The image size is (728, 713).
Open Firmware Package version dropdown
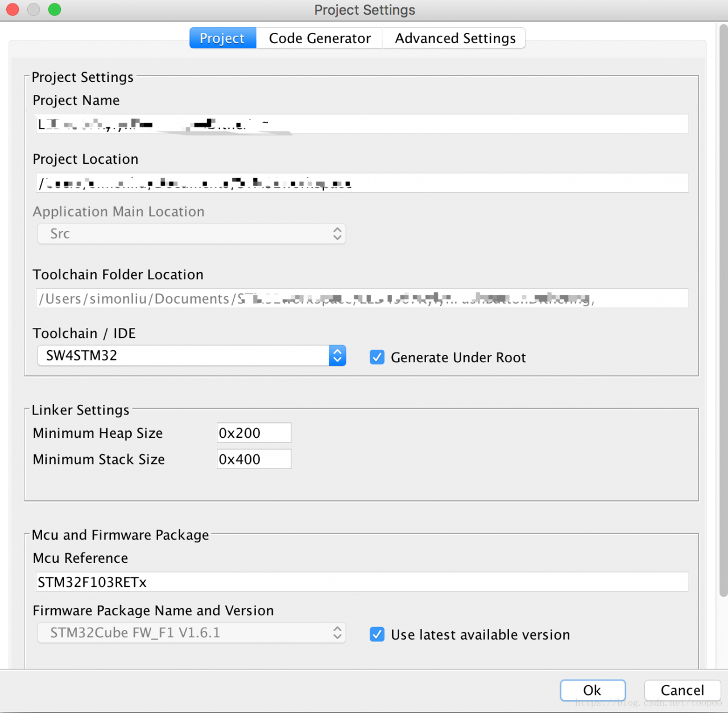click(x=192, y=633)
